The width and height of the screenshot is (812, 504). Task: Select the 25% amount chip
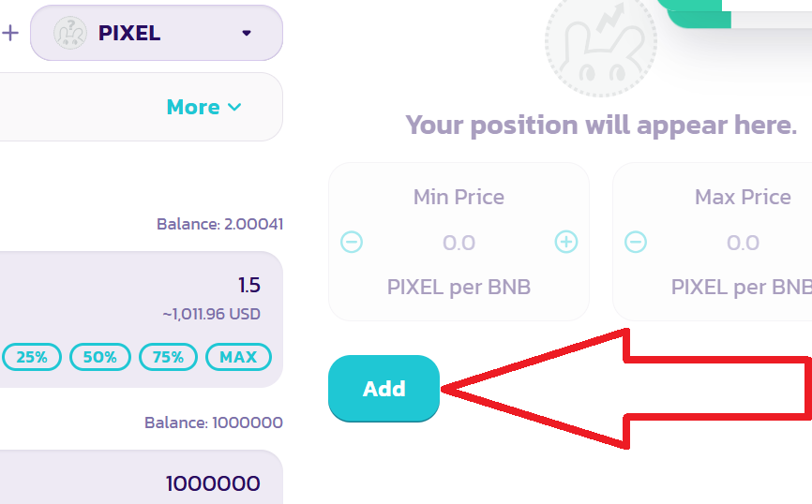pos(32,357)
